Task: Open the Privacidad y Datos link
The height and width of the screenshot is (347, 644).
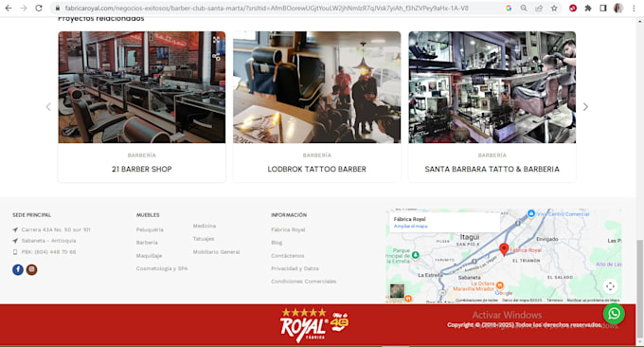Action: coord(295,268)
